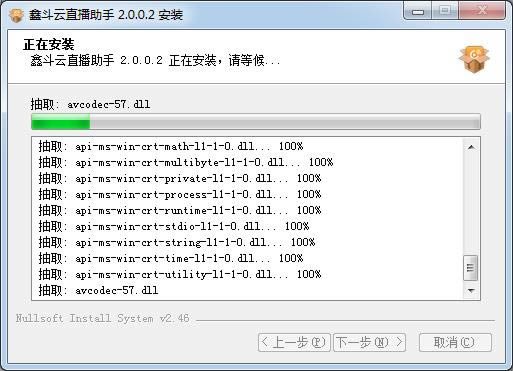The width and height of the screenshot is (513, 371).
Task: Click scroll-up arrow in log list
Action: point(471,147)
